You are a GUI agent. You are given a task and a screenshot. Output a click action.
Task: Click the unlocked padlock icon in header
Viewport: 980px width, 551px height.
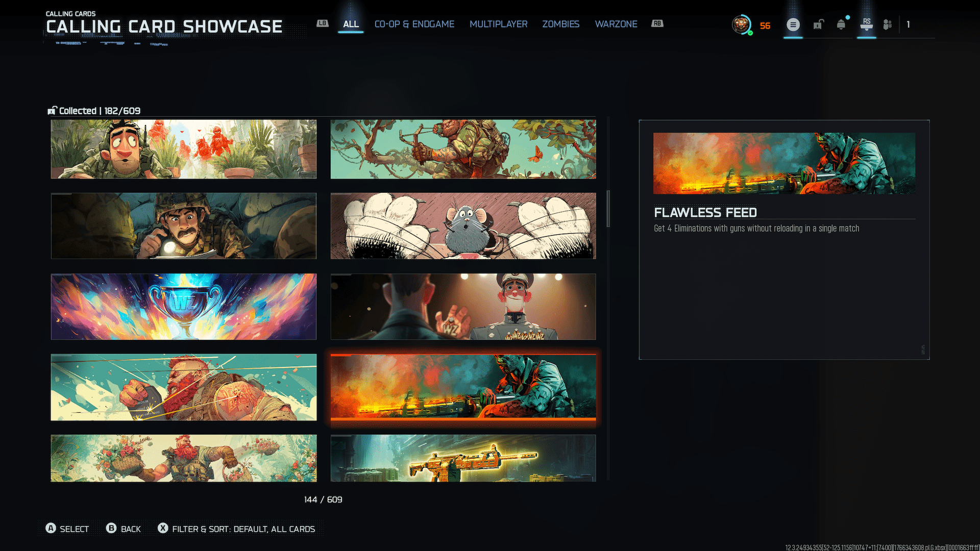point(818,24)
